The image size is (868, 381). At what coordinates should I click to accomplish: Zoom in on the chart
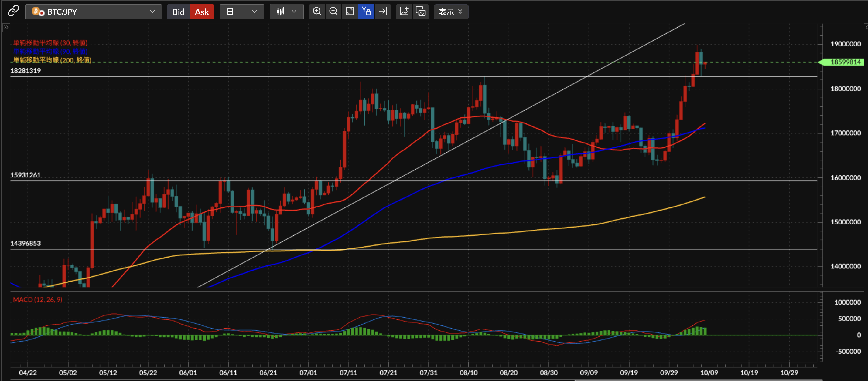[317, 12]
